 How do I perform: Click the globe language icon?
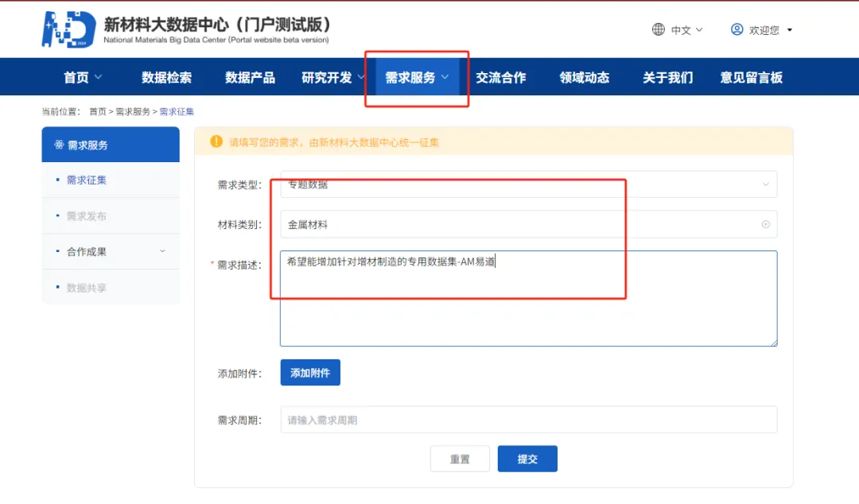(x=658, y=29)
